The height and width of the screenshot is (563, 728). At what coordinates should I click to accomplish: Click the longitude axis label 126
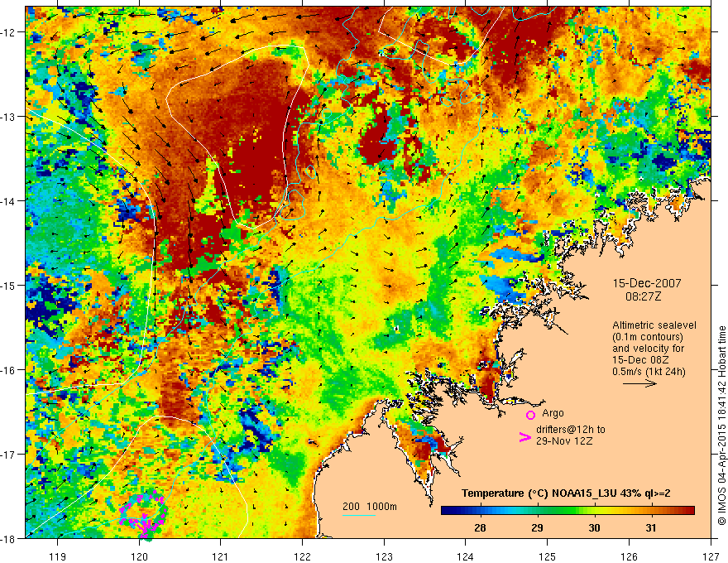point(629,556)
